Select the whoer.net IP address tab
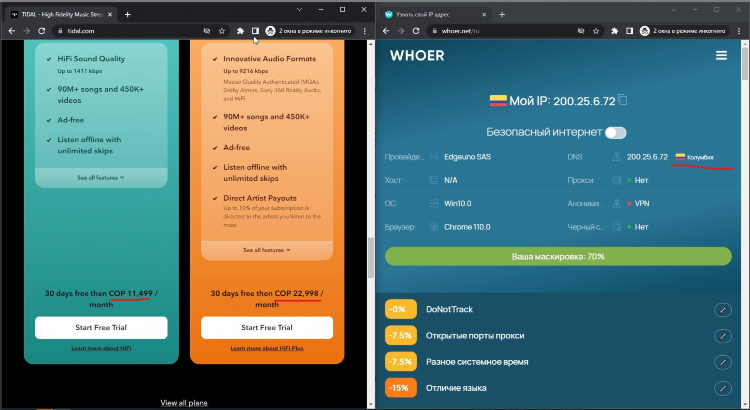The width and height of the screenshot is (750, 410). (435, 14)
